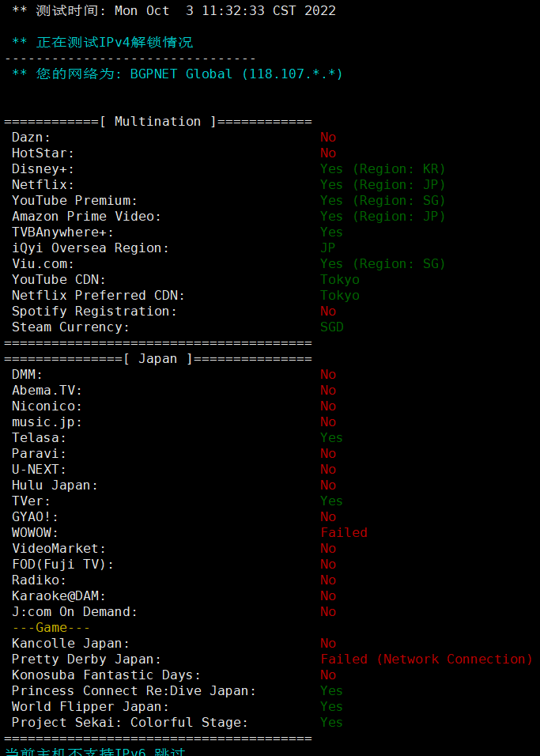Click the test time line at top
540x756 pixels.
[174, 11]
